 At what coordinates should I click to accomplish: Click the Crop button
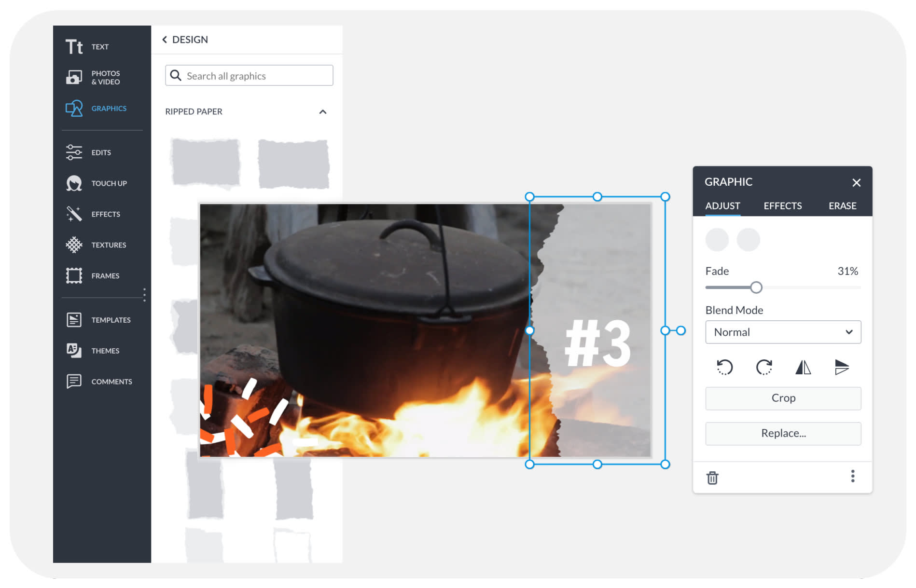click(783, 398)
